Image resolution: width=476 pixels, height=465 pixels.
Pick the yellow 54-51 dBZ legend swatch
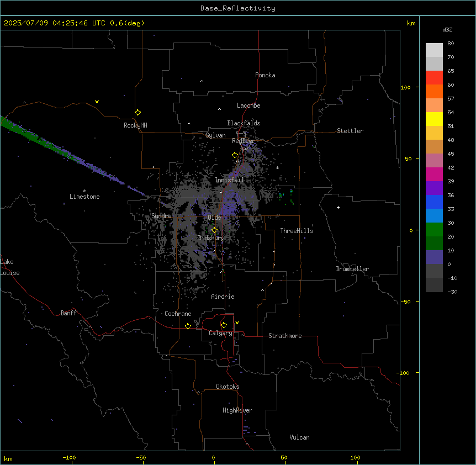coord(434,119)
